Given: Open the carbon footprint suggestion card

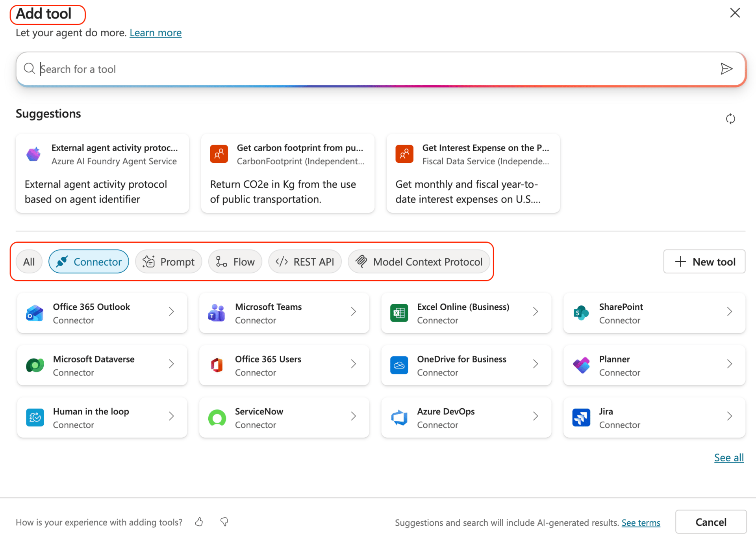Looking at the screenshot, I should [287, 173].
